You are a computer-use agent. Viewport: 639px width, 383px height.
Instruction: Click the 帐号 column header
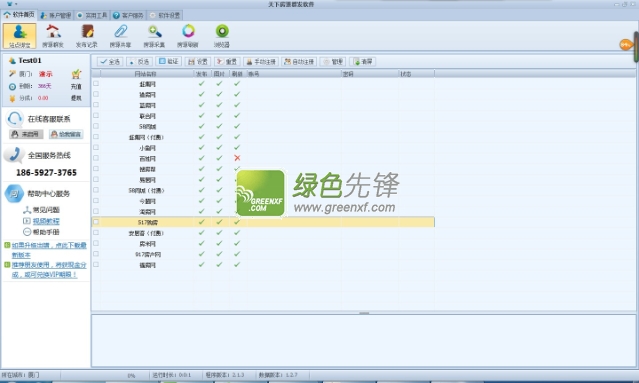pyautogui.click(x=294, y=74)
